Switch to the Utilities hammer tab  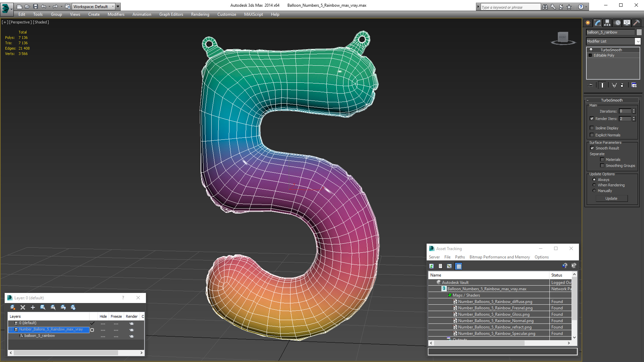point(636,23)
